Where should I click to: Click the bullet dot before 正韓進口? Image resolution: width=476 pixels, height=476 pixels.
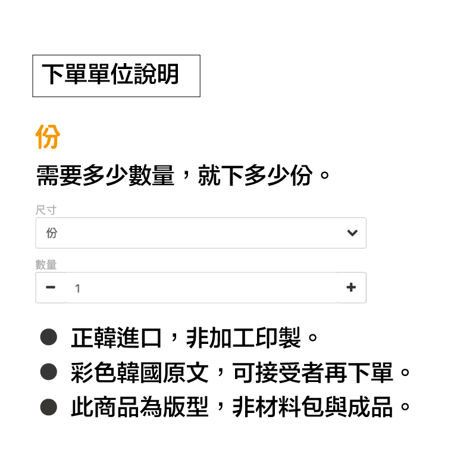[48, 338]
